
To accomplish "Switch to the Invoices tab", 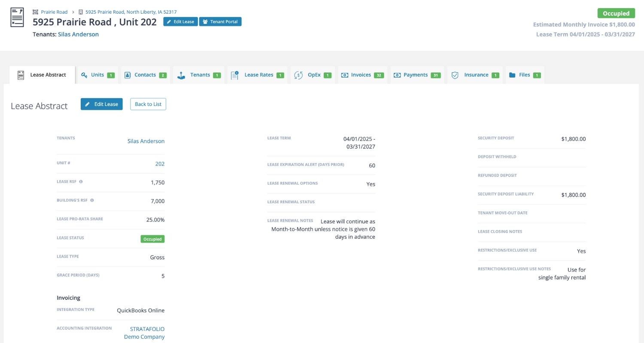I will [361, 75].
